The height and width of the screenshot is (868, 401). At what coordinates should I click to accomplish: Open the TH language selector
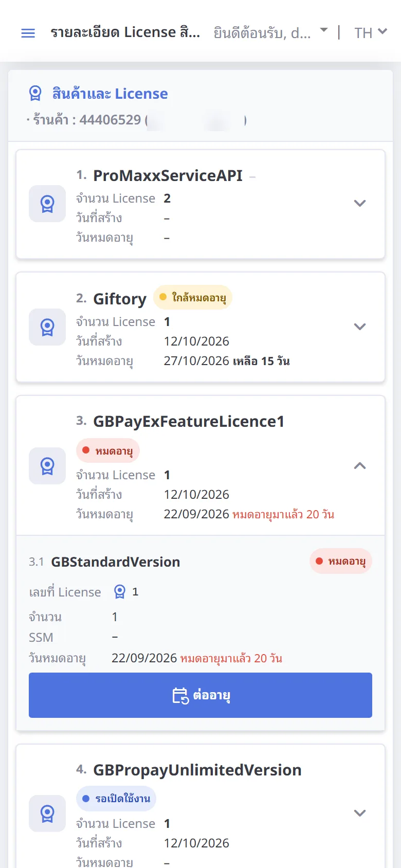[371, 33]
